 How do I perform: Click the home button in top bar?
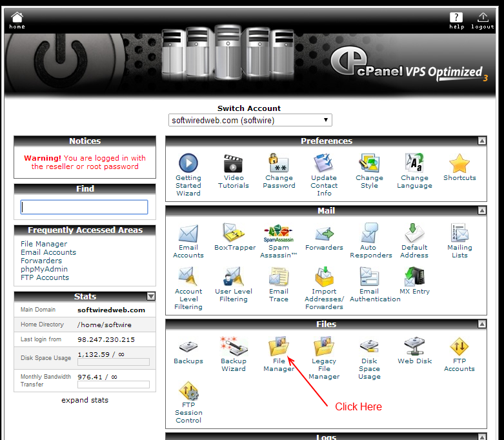tap(17, 20)
